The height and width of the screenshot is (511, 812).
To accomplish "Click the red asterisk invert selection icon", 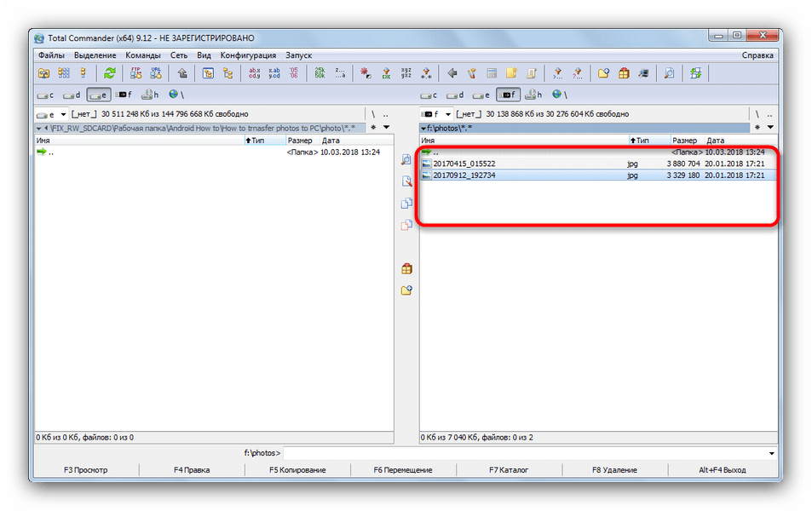I will tap(366, 73).
